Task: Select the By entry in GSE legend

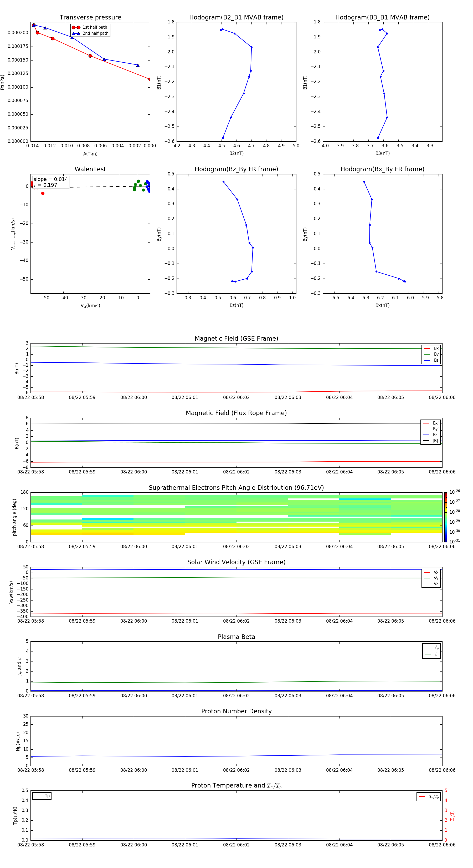Action: tap(431, 354)
